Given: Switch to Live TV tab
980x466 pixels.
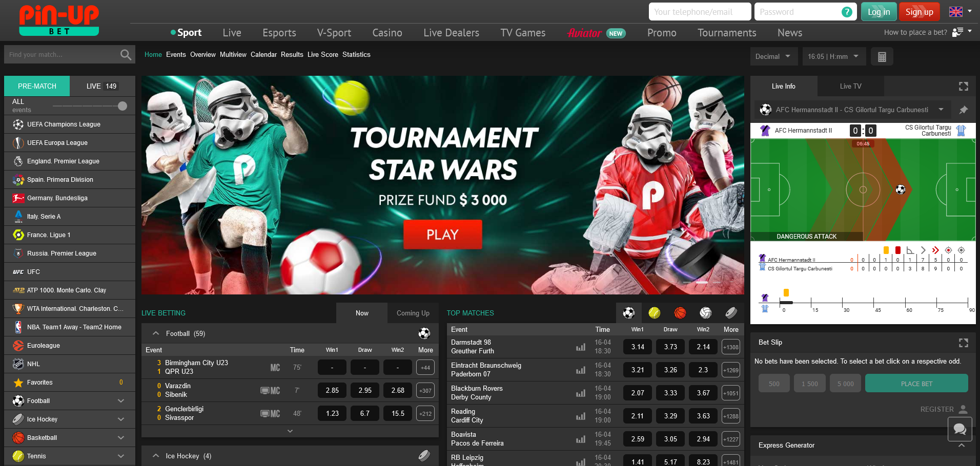Looking at the screenshot, I should coord(851,86).
